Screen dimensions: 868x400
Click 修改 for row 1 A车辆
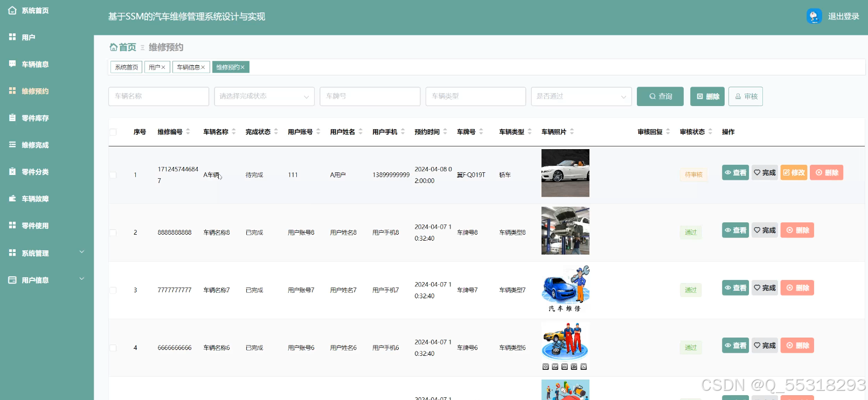coord(794,173)
